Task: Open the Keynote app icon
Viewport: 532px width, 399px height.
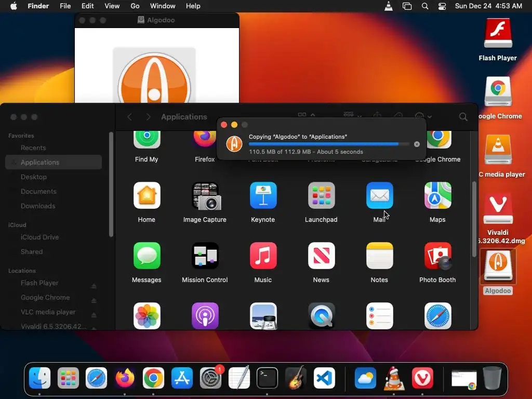Action: click(263, 195)
